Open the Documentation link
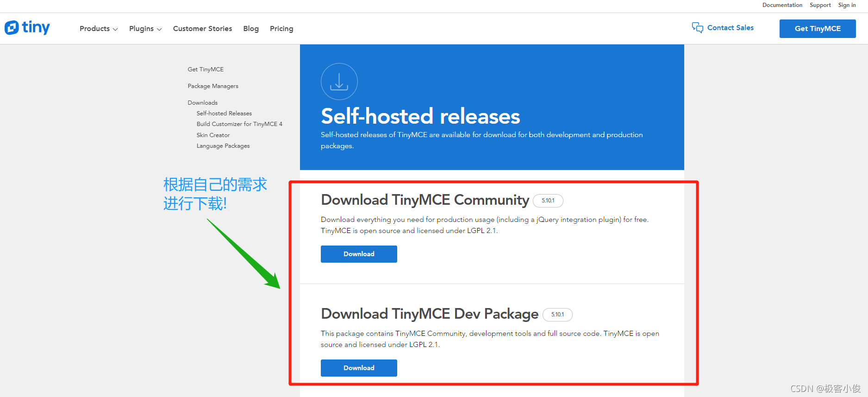The image size is (868, 397). [782, 5]
